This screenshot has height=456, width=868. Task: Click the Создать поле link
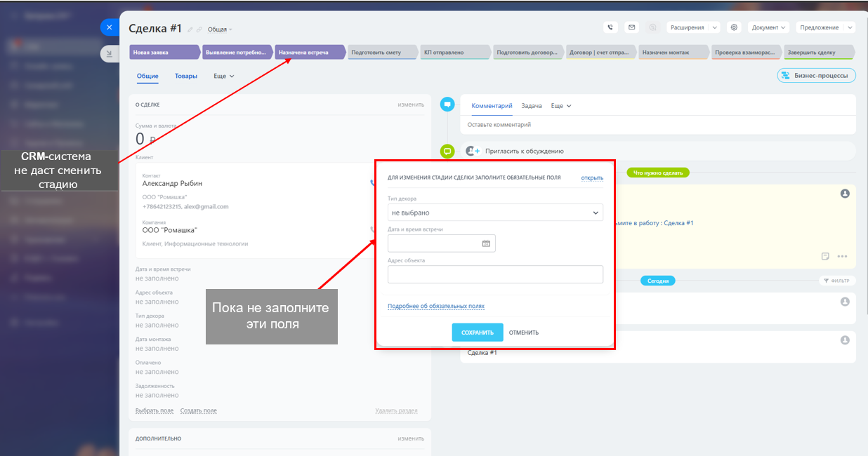pos(199,410)
